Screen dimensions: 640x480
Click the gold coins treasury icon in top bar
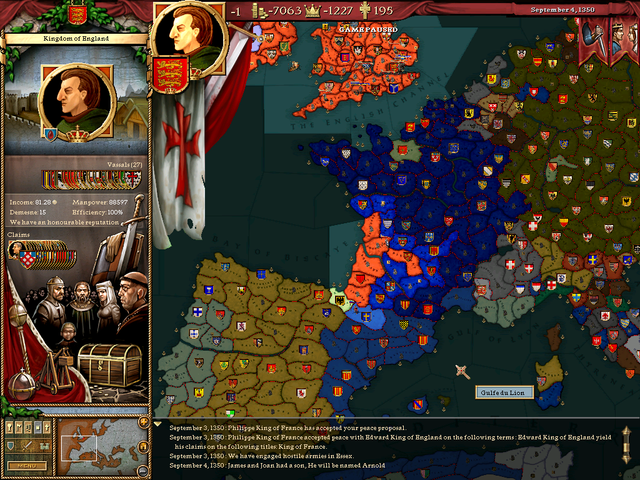[x=260, y=10]
